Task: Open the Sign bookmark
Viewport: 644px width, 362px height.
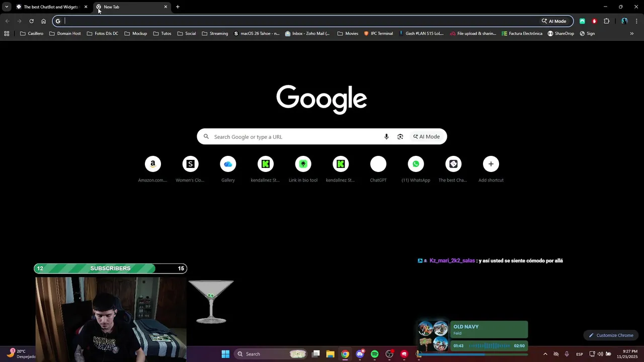Action: [x=587, y=34]
